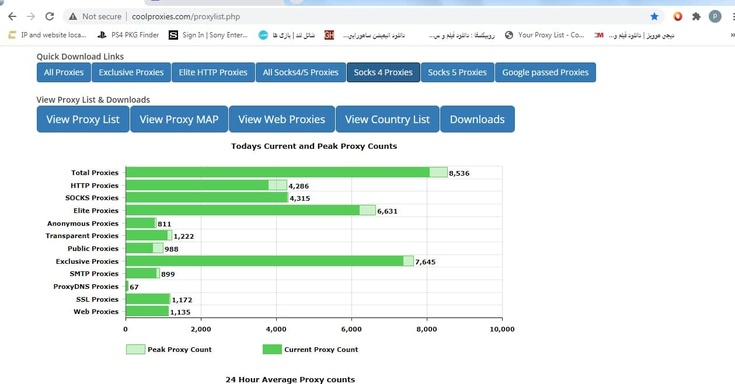Reload the page with refresh icon
The width and height of the screenshot is (735, 384).
click(50, 16)
